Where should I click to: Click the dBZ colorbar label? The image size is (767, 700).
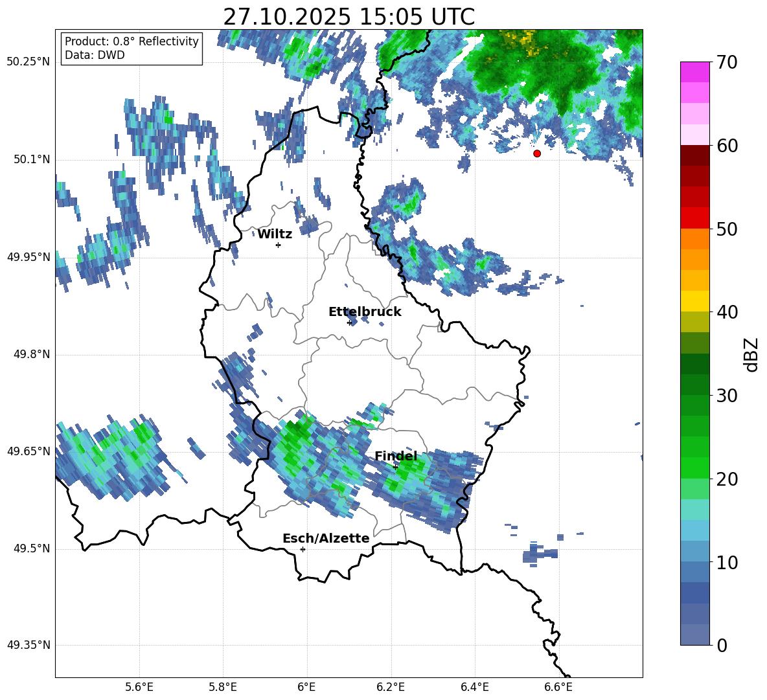click(751, 354)
